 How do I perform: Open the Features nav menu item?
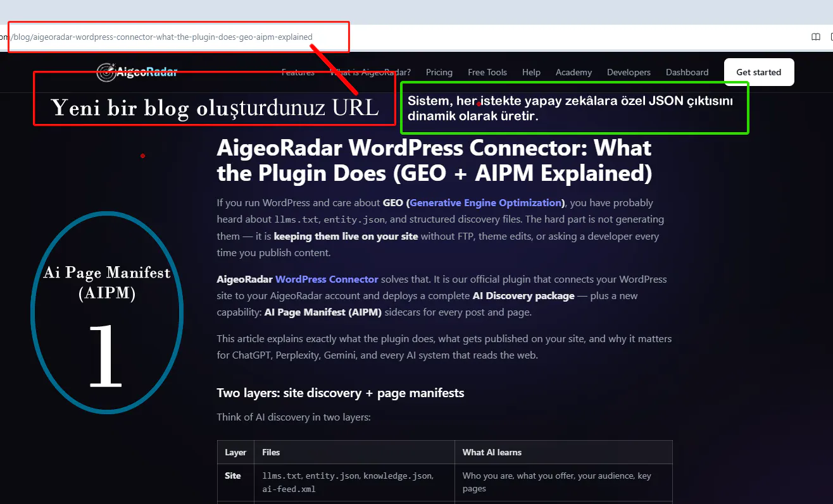pyautogui.click(x=298, y=72)
